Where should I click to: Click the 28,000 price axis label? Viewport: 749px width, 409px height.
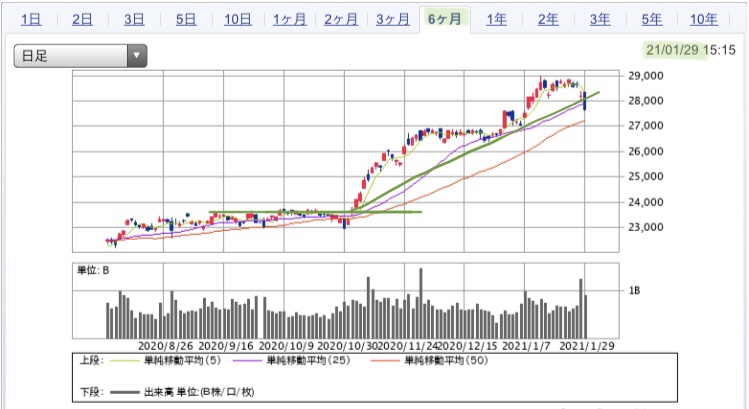[x=646, y=101]
